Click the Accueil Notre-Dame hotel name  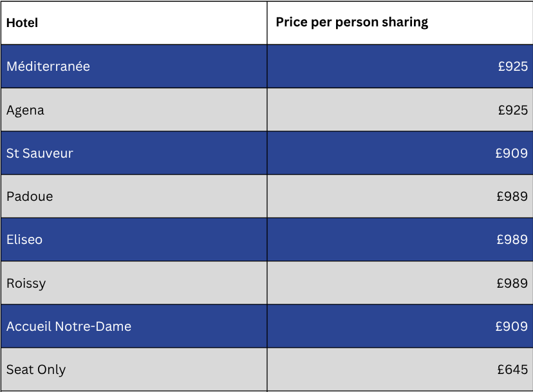69,326
